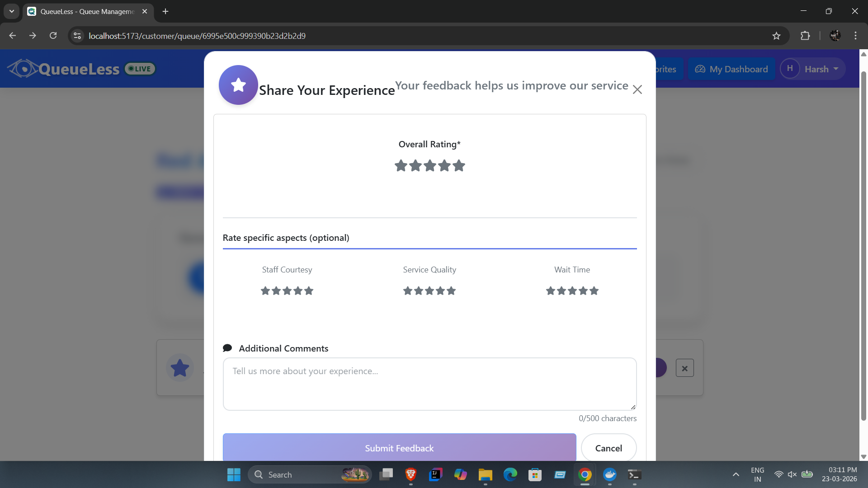Set Overall Rating to one star
The image size is (868, 488).
pyautogui.click(x=401, y=166)
